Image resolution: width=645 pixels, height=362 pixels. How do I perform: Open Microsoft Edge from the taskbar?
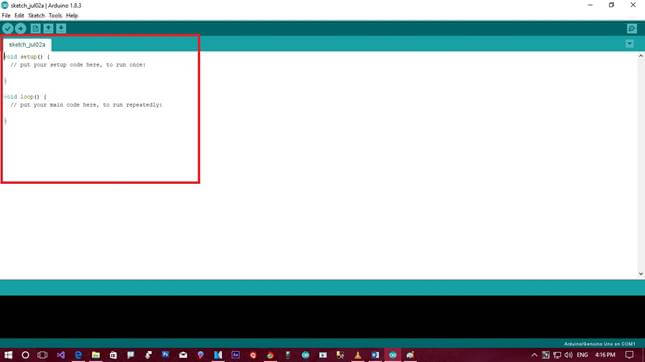[x=78, y=355]
